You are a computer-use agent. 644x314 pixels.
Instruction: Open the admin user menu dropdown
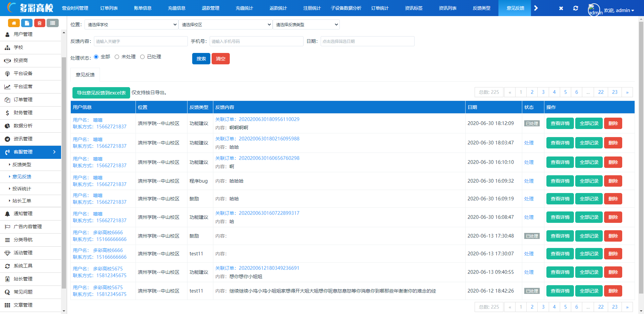pos(619,10)
